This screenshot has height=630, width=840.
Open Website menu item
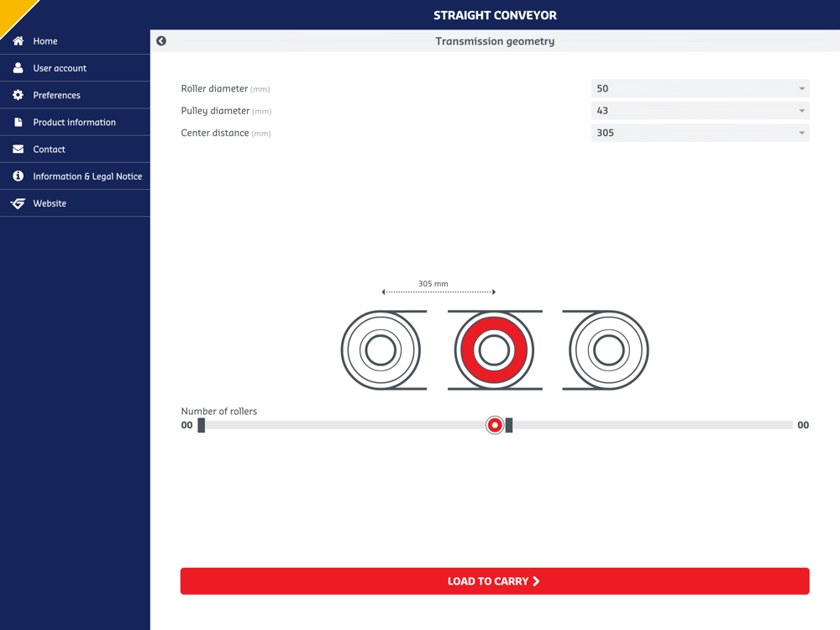(75, 203)
